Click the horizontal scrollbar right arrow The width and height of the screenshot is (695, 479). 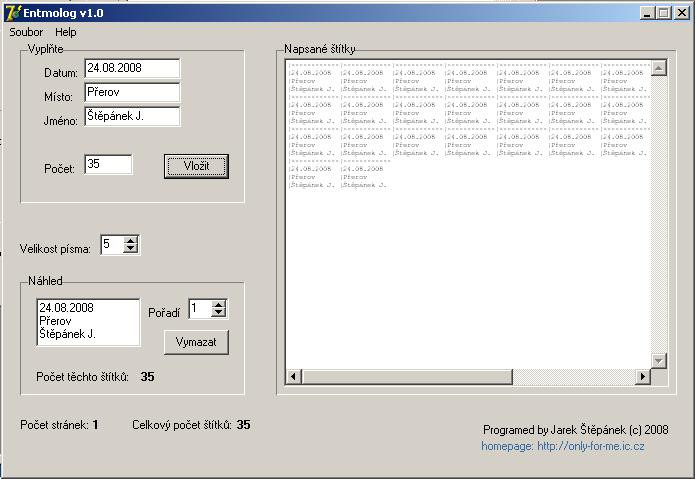click(643, 377)
